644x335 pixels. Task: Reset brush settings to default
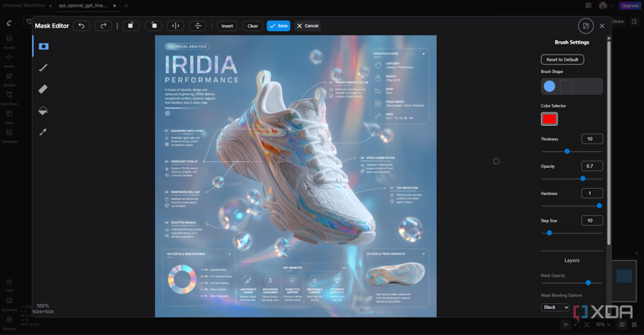point(563,60)
